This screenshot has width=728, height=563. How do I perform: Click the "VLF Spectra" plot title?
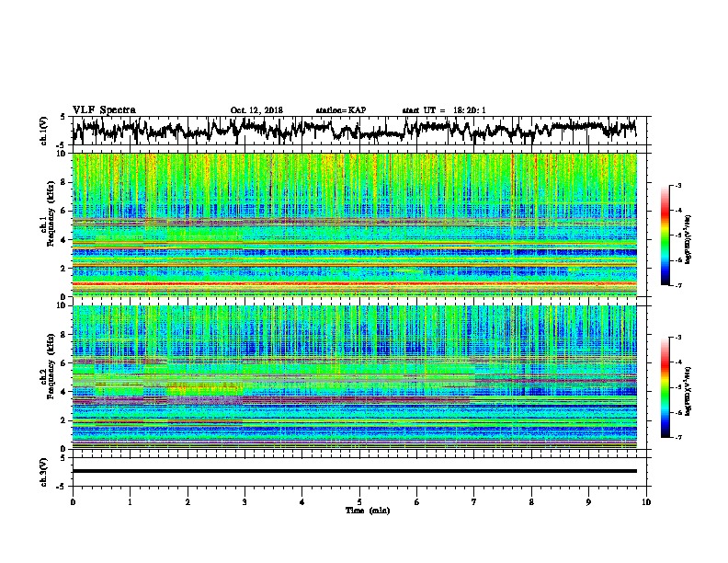click(104, 110)
